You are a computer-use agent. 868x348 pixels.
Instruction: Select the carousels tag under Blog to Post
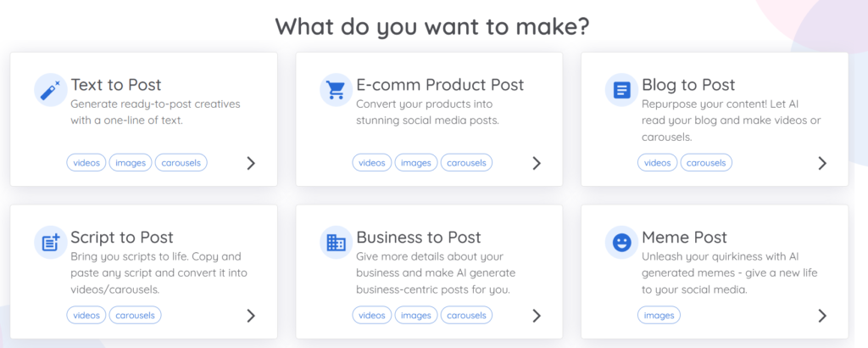pyautogui.click(x=706, y=163)
